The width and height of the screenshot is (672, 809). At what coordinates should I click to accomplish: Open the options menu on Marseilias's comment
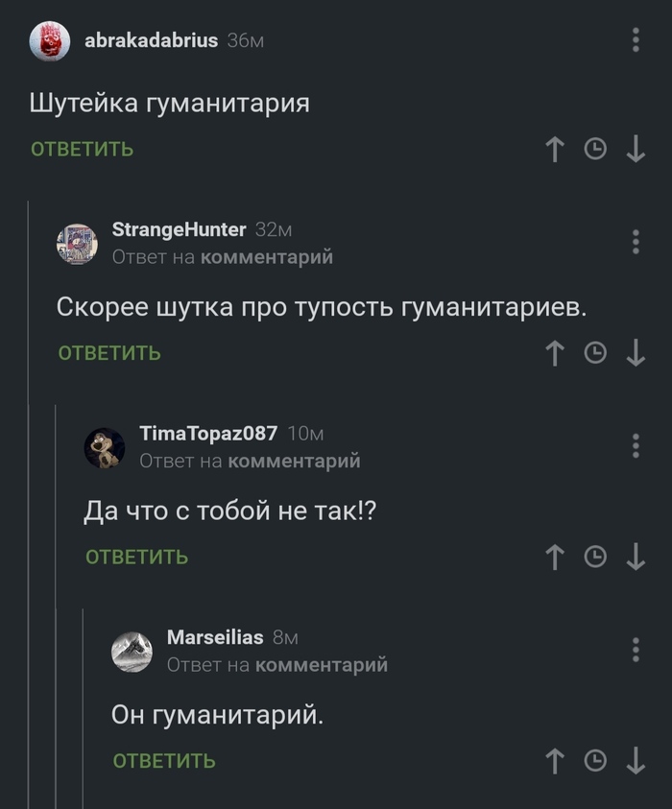[x=635, y=648]
